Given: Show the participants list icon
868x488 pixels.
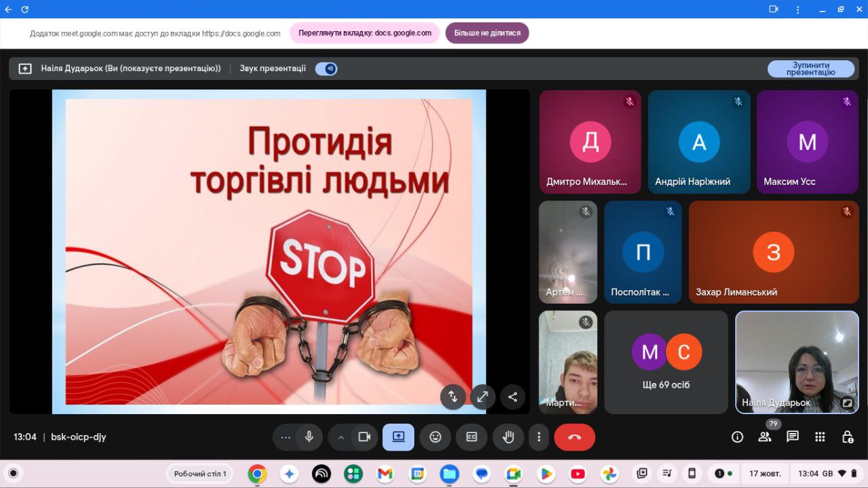Looking at the screenshot, I should point(765,437).
